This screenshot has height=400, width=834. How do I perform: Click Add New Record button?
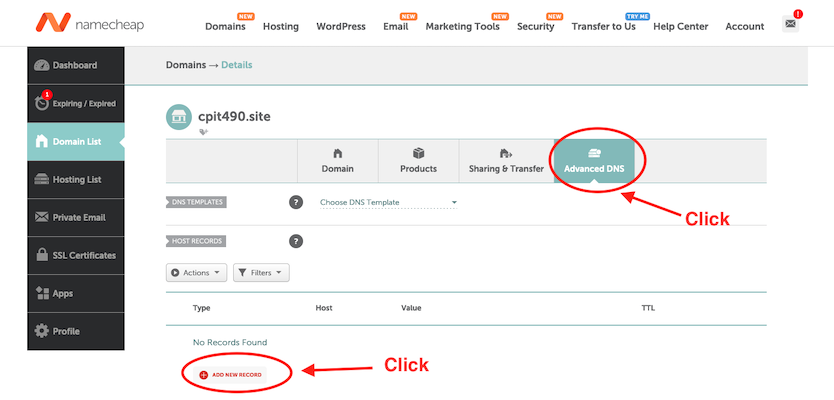[x=238, y=374]
